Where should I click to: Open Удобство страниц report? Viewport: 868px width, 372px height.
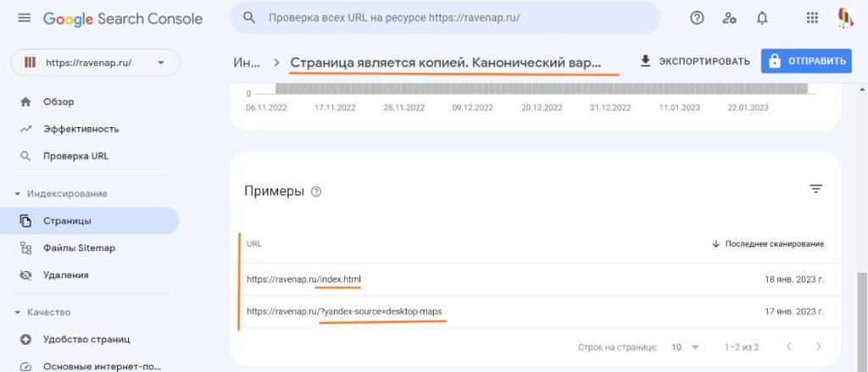(86, 339)
